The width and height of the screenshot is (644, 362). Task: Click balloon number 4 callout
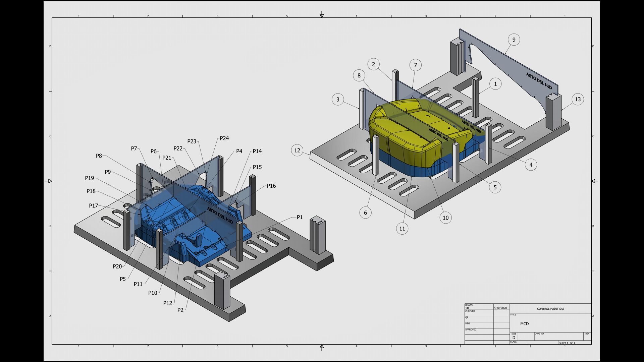click(x=531, y=165)
